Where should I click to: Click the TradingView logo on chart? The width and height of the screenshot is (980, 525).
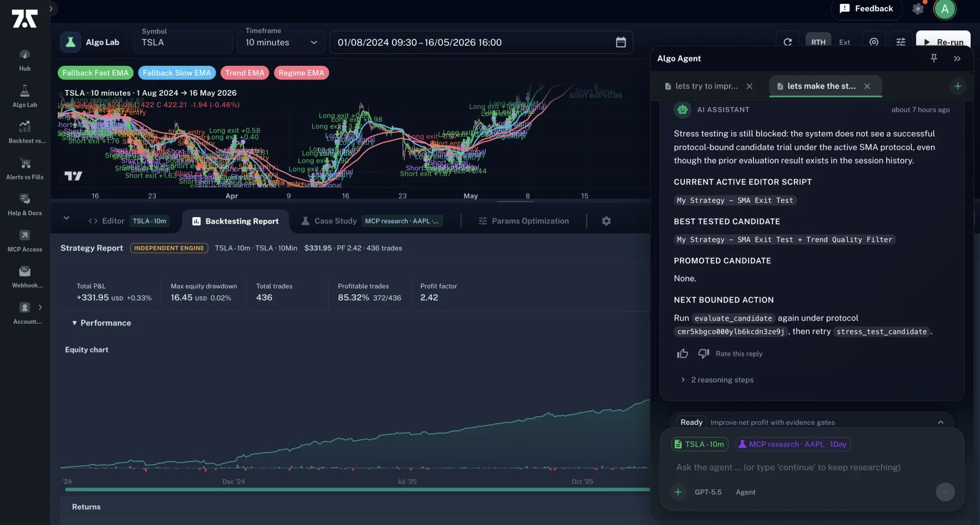click(73, 176)
